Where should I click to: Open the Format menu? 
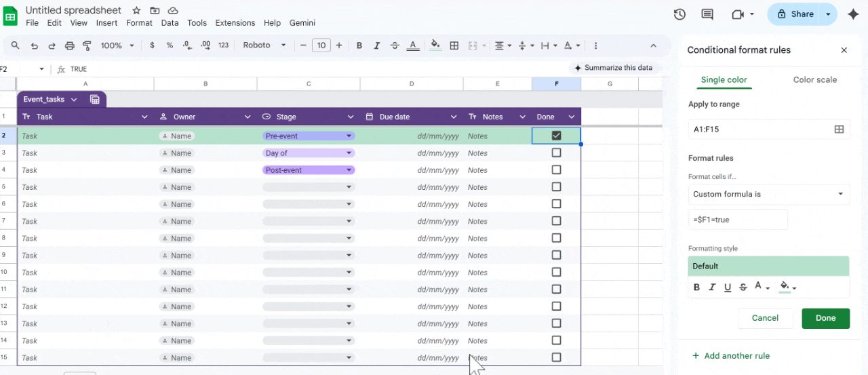[139, 22]
